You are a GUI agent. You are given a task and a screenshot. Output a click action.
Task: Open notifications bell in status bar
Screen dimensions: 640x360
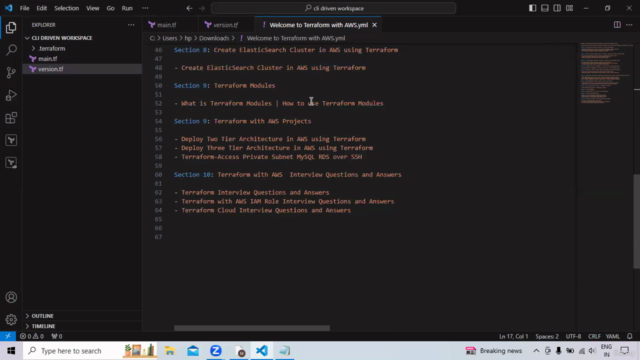tap(630, 336)
